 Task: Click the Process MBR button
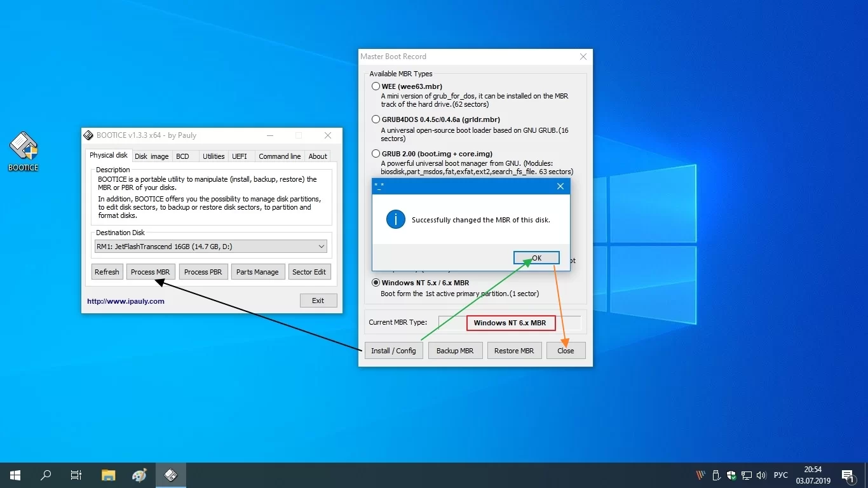pos(151,272)
